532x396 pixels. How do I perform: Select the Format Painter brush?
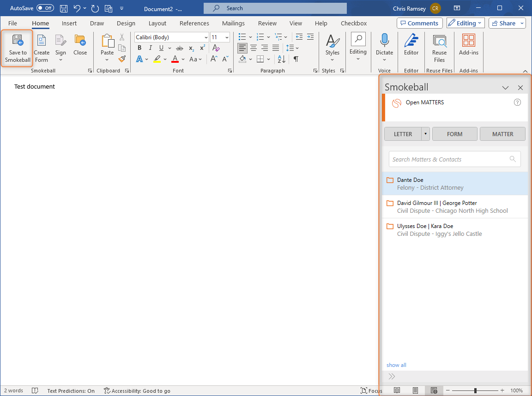(x=122, y=59)
